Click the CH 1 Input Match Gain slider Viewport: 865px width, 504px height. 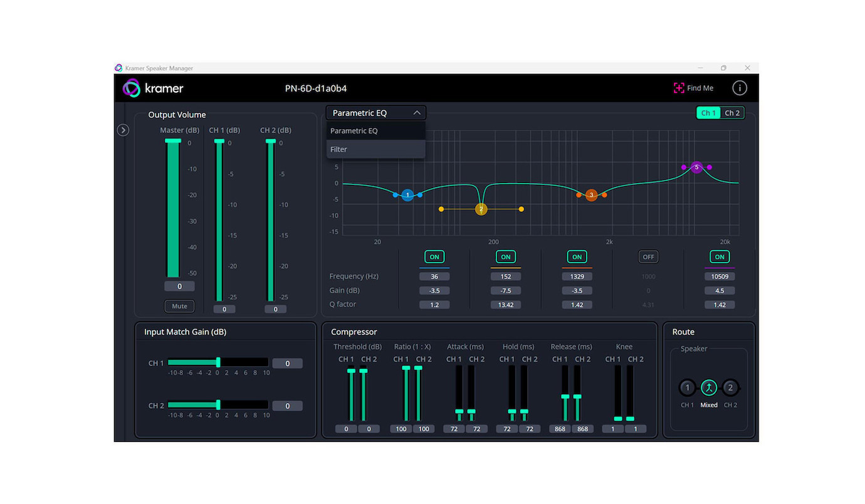(x=218, y=363)
